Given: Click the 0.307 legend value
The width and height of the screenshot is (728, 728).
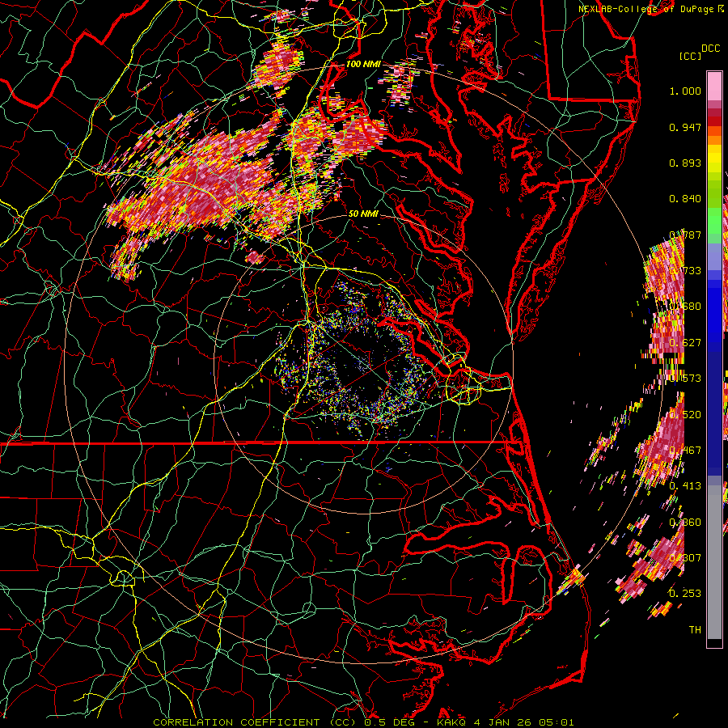Looking at the screenshot, I should click(x=685, y=557).
